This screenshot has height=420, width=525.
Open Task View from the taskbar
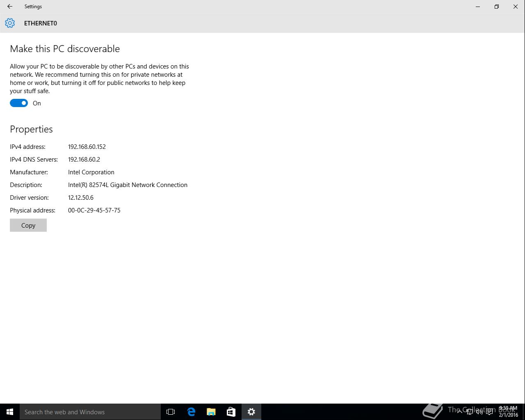point(171,412)
